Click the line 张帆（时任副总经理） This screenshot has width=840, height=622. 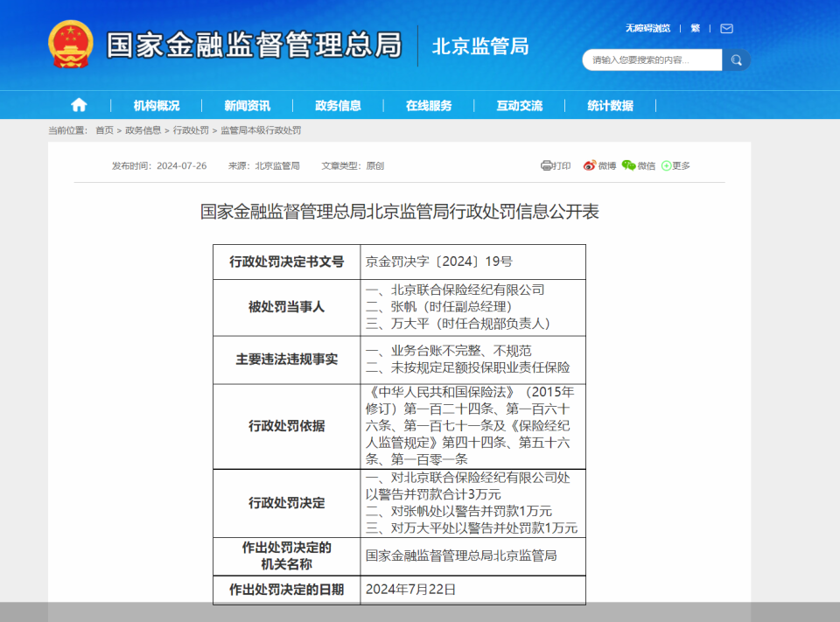point(454,306)
